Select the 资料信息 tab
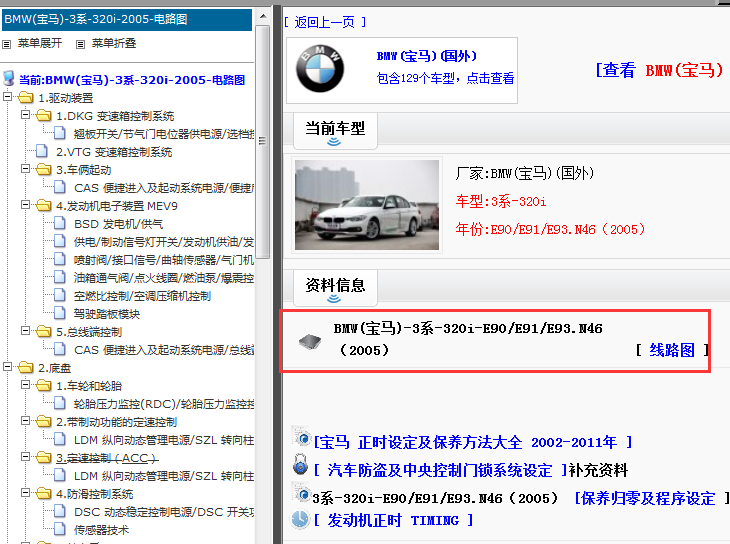 [335, 287]
